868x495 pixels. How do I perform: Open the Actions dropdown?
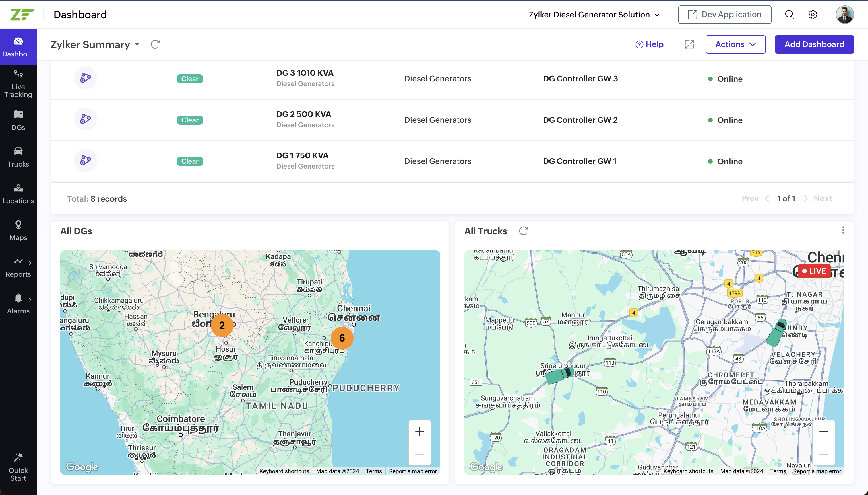[x=735, y=44]
